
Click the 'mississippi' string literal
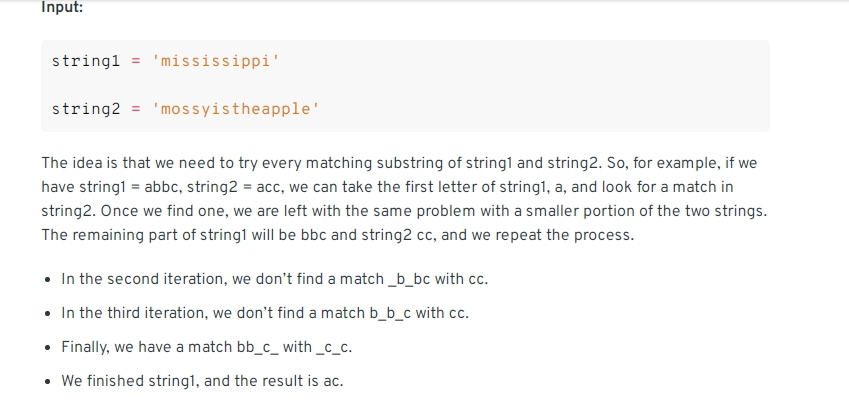click(215, 61)
